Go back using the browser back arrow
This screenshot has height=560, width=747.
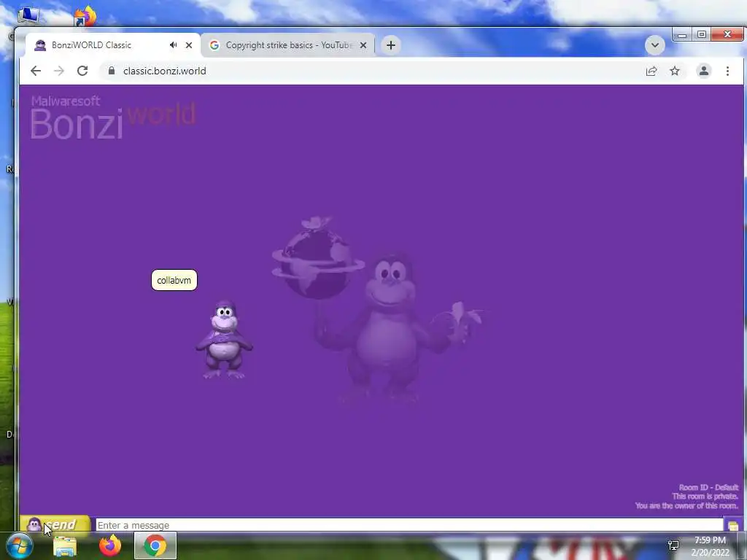(36, 71)
